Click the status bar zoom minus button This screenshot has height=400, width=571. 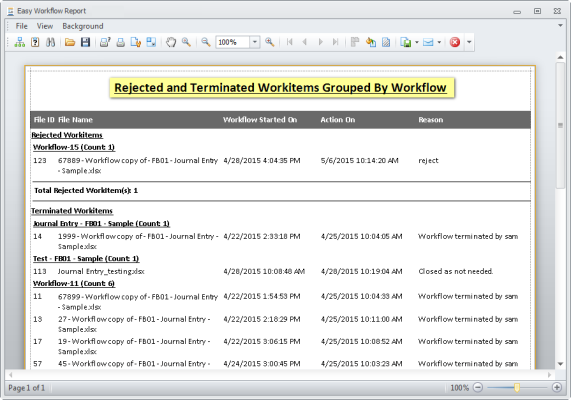pyautogui.click(x=478, y=388)
